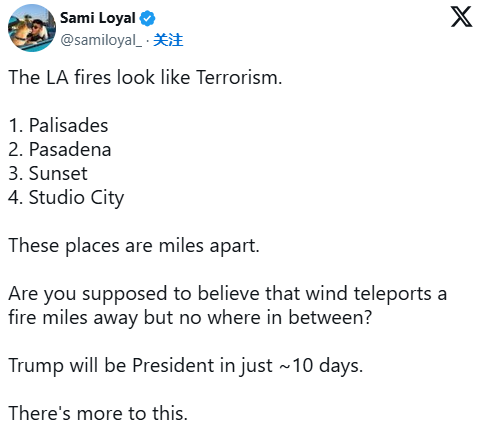484x428 pixels.
Task: Follow the account via the 关注 link
Action: point(168,40)
